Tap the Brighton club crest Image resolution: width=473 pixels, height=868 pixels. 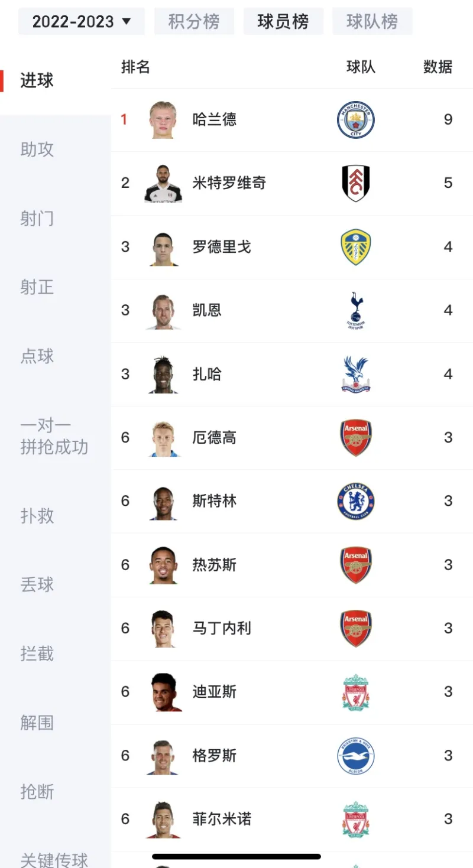pyautogui.click(x=355, y=756)
